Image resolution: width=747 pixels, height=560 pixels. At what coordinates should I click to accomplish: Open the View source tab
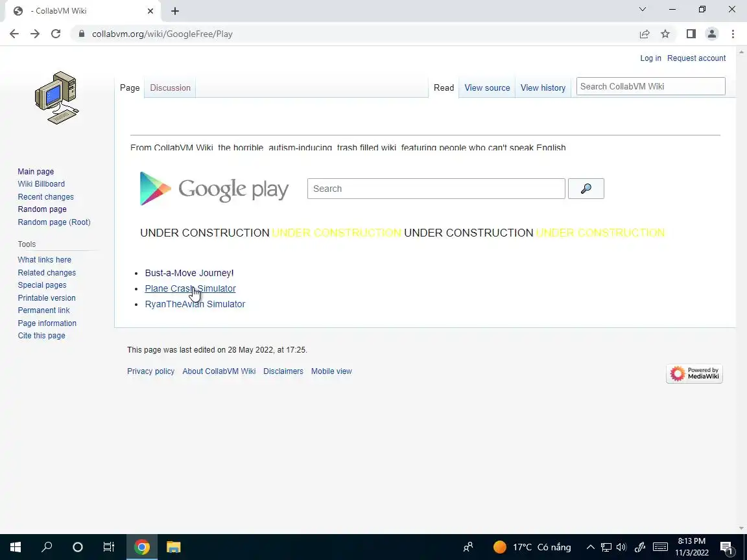click(487, 87)
